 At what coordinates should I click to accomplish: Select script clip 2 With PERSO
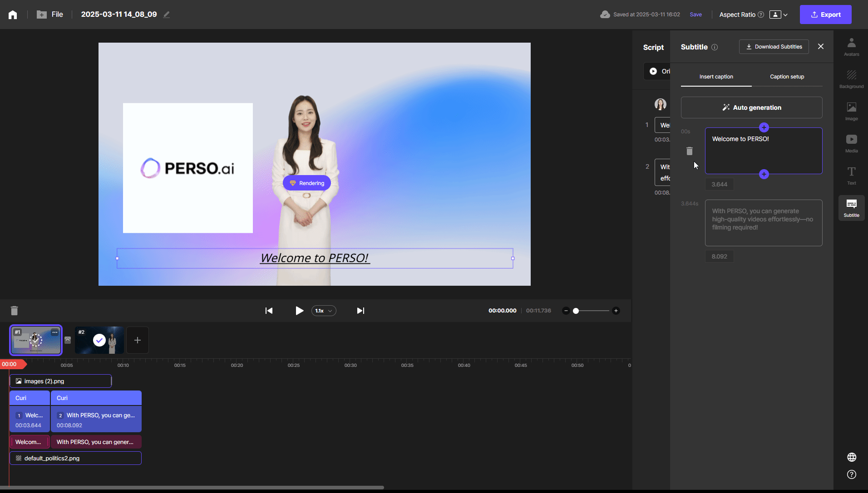coord(96,420)
